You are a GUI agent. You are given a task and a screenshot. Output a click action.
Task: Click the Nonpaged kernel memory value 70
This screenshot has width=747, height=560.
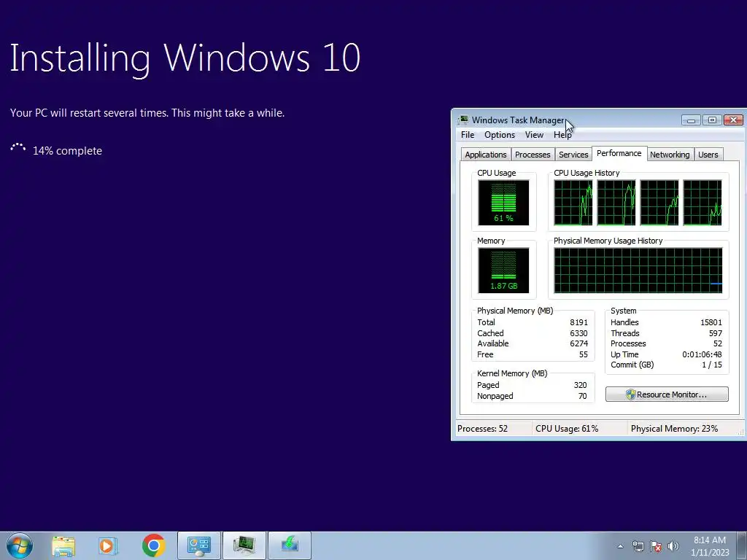582,396
